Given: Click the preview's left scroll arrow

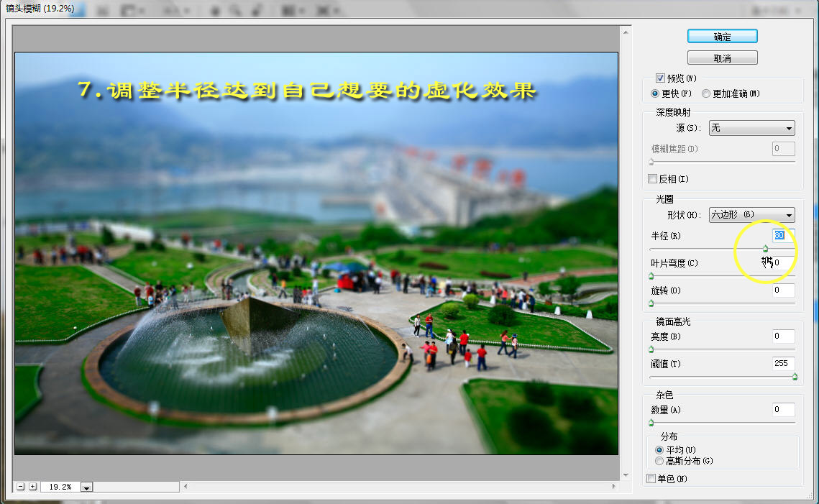Looking at the screenshot, I should tap(186, 487).
